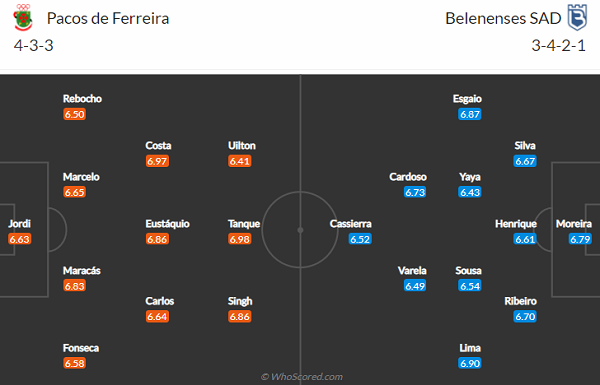The height and width of the screenshot is (385, 600).
Task: Select Ribeiro's 6.70 rating badge
Action: pos(525,316)
